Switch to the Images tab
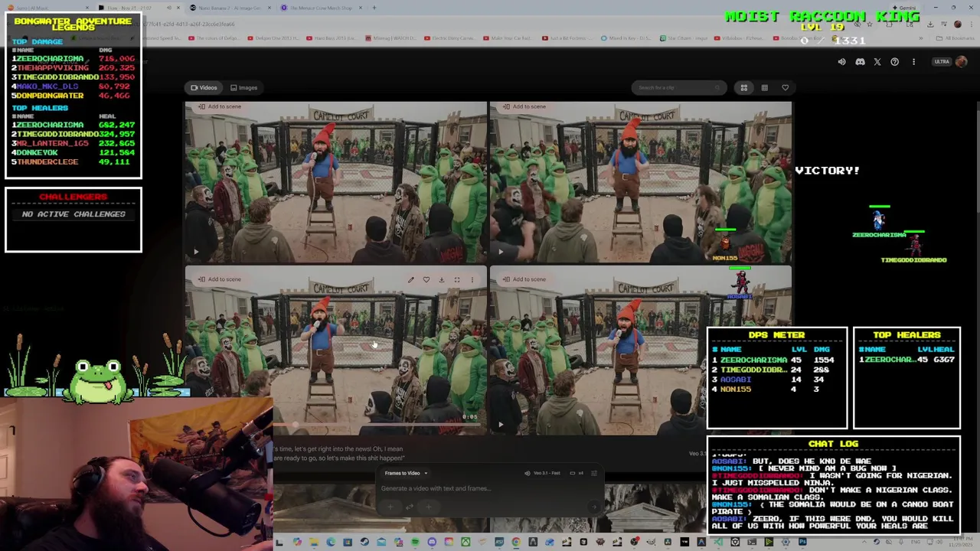Screen dimensions: 980x551 tap(243, 88)
